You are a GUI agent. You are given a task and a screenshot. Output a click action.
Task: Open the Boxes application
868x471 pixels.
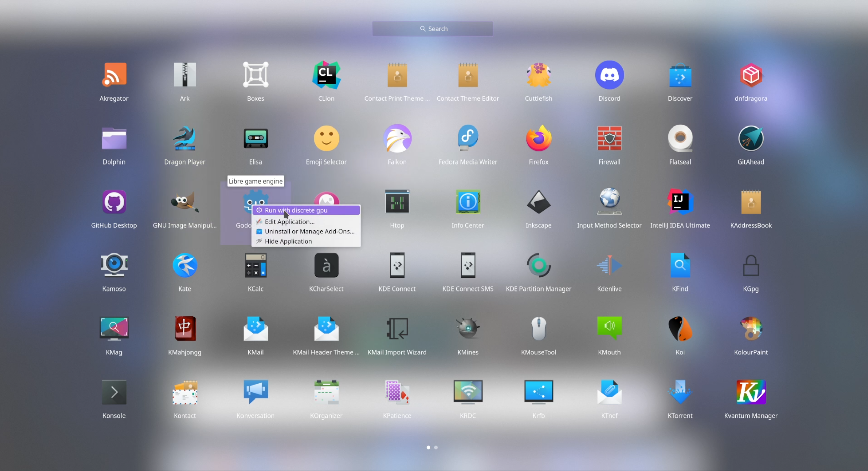[x=255, y=75]
